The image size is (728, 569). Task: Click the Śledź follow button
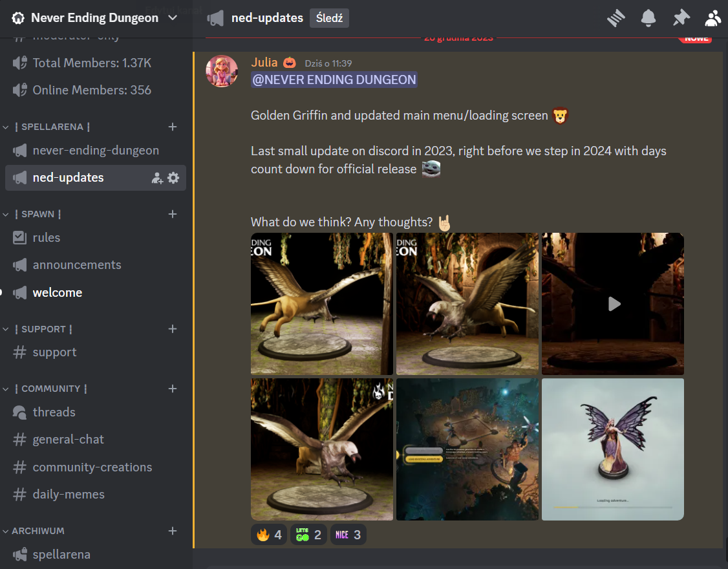coord(329,18)
